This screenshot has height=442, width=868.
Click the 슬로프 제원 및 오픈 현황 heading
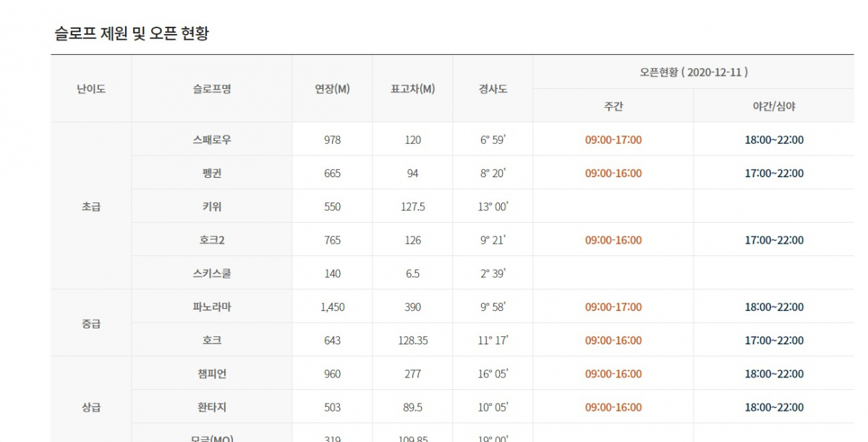pos(132,33)
